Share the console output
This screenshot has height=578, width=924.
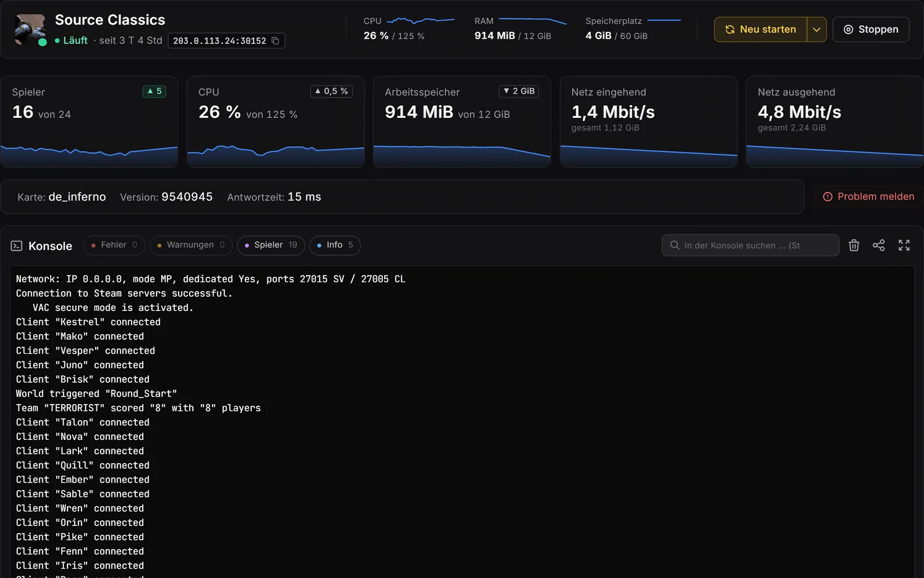click(x=878, y=245)
